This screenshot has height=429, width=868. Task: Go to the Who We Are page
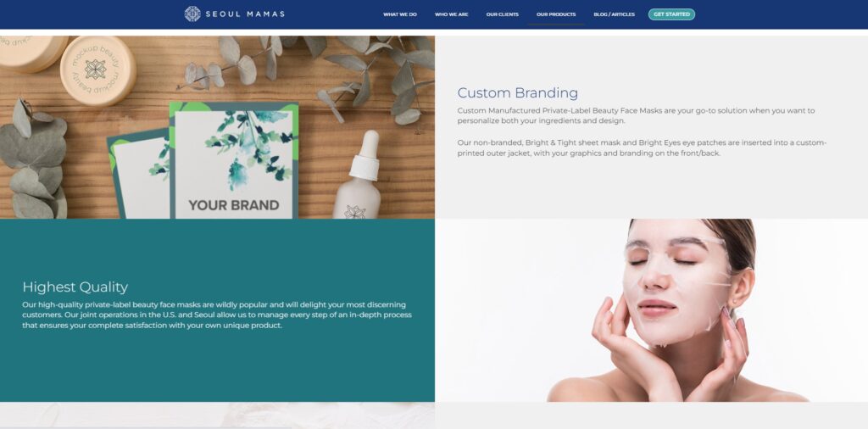click(x=451, y=14)
